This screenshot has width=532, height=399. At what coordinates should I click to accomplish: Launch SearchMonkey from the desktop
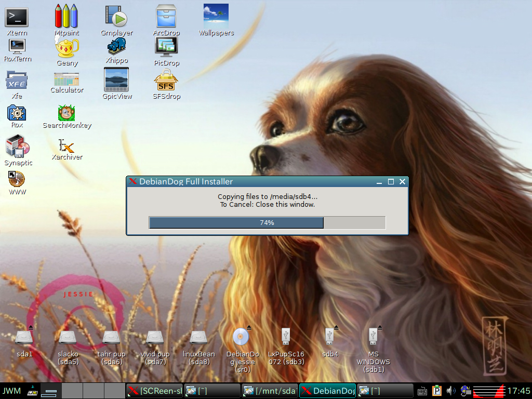click(x=66, y=113)
